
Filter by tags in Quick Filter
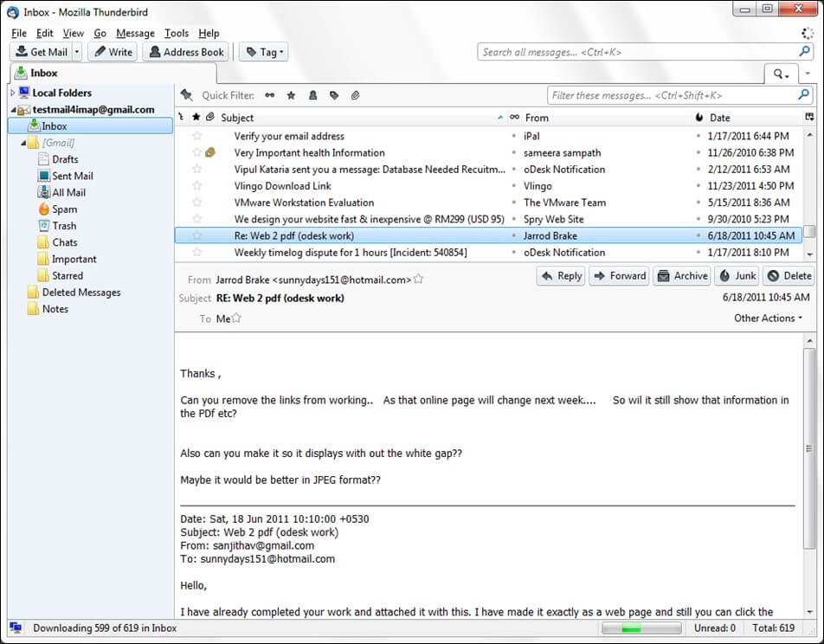tap(334, 95)
